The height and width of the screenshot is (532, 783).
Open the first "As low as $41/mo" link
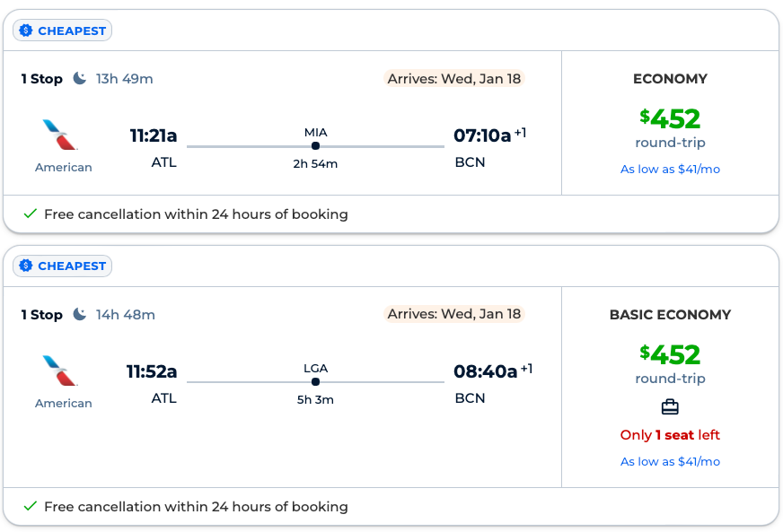tap(670, 169)
